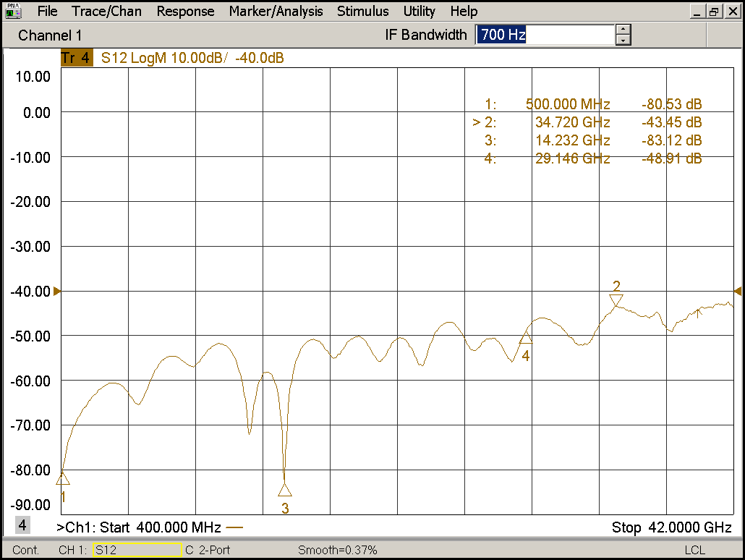
Task: Select the S12 measurement field in status bar
Action: click(136, 549)
